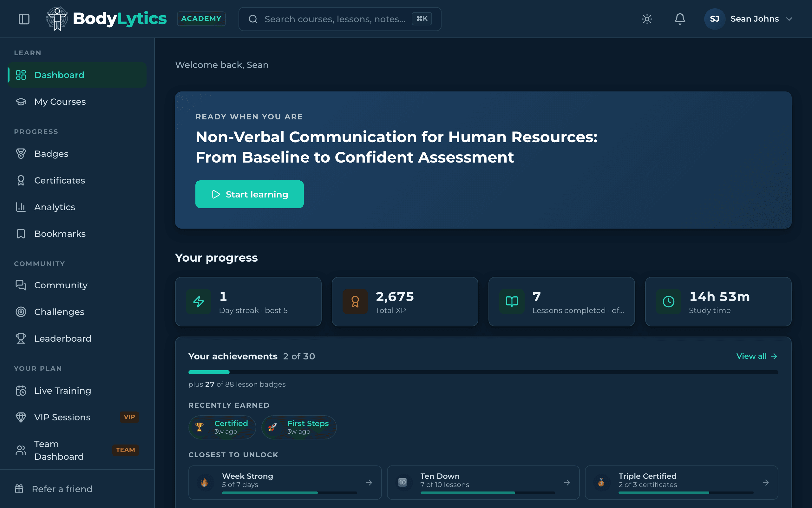This screenshot has width=812, height=508.
Task: Click the SJ avatar circle
Action: pos(715,19)
